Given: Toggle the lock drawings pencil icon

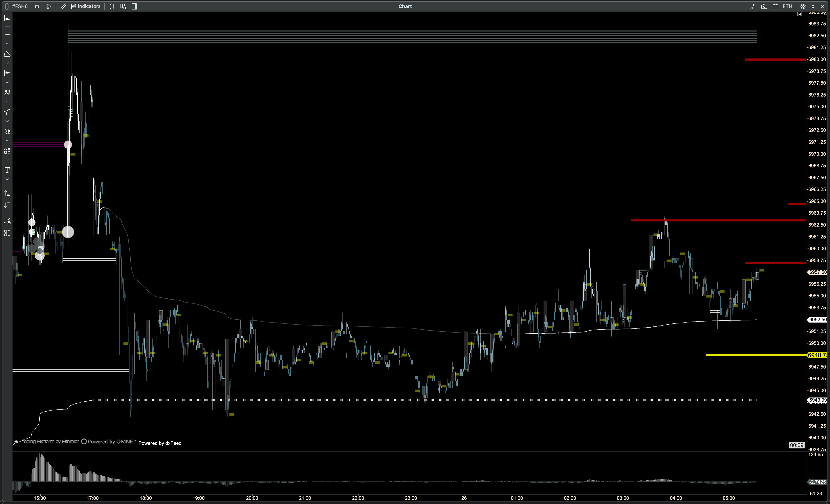Looking at the screenshot, I should click(7, 221).
